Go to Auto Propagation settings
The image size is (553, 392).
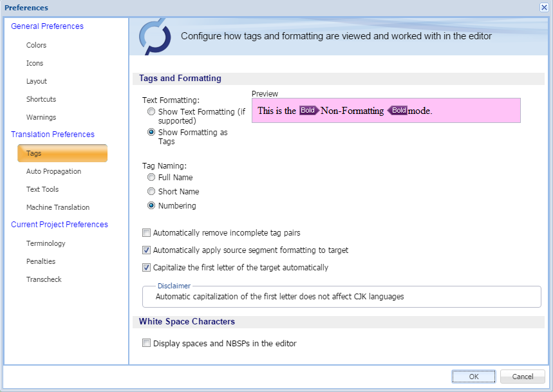(53, 171)
